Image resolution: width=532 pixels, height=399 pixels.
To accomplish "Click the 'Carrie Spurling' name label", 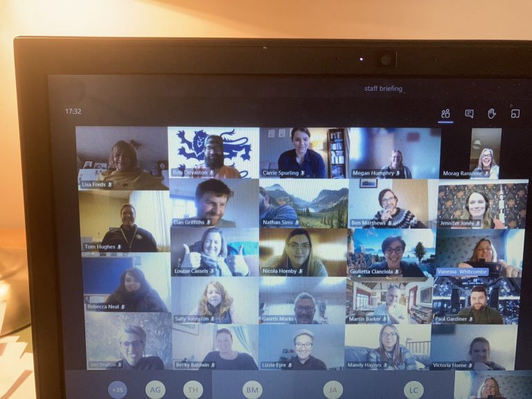I will (281, 173).
